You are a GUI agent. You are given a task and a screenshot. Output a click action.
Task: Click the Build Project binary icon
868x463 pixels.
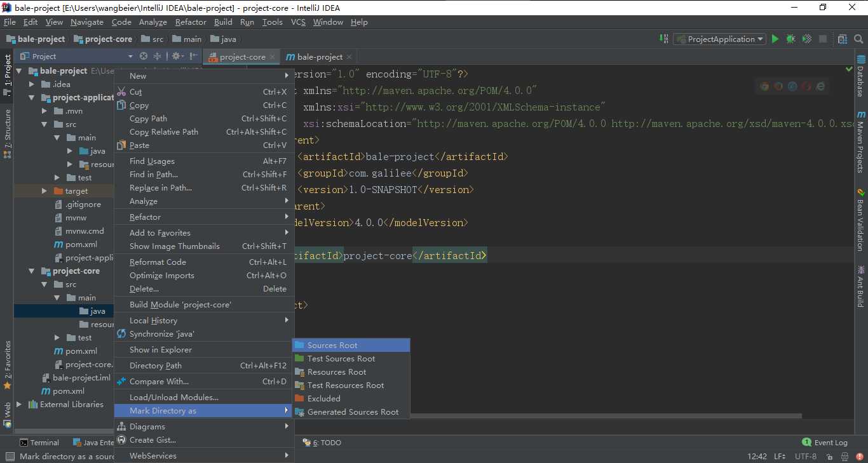point(665,39)
